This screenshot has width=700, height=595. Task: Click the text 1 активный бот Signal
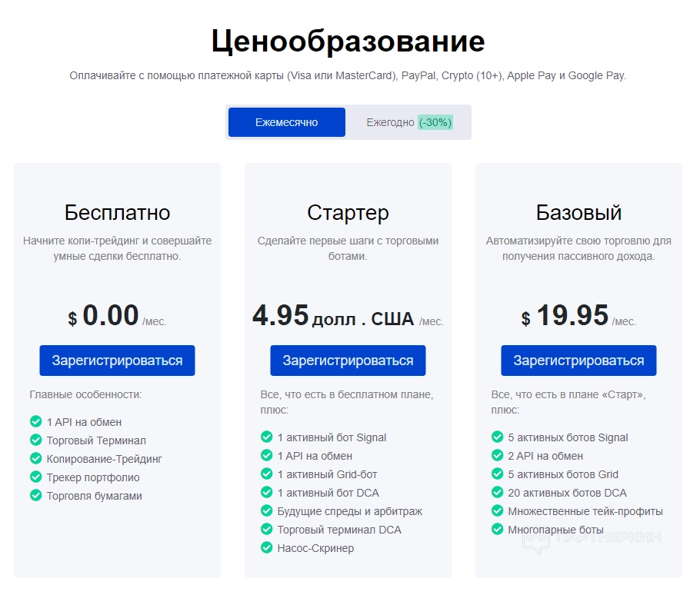(332, 437)
